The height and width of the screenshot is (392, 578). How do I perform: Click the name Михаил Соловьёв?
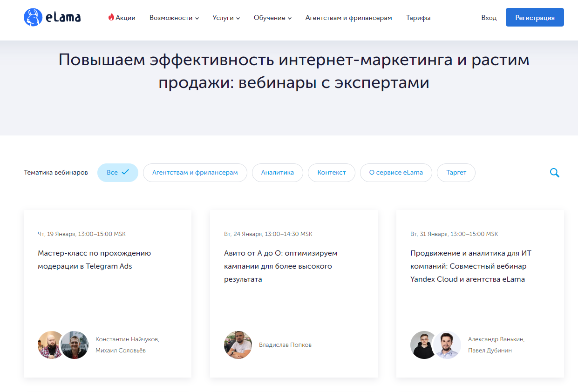(x=121, y=351)
